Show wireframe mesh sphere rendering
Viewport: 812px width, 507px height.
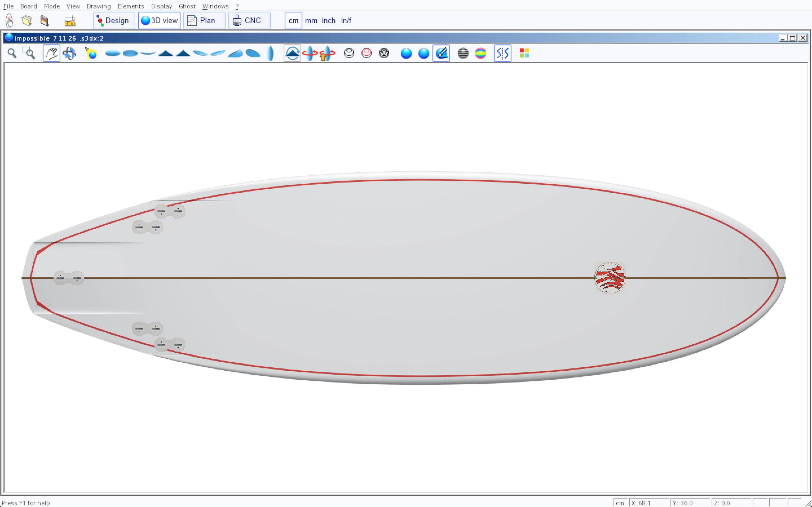(384, 53)
